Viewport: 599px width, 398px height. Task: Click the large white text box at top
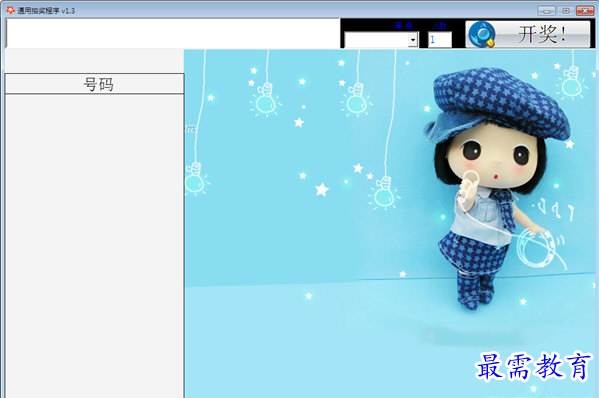pos(173,33)
